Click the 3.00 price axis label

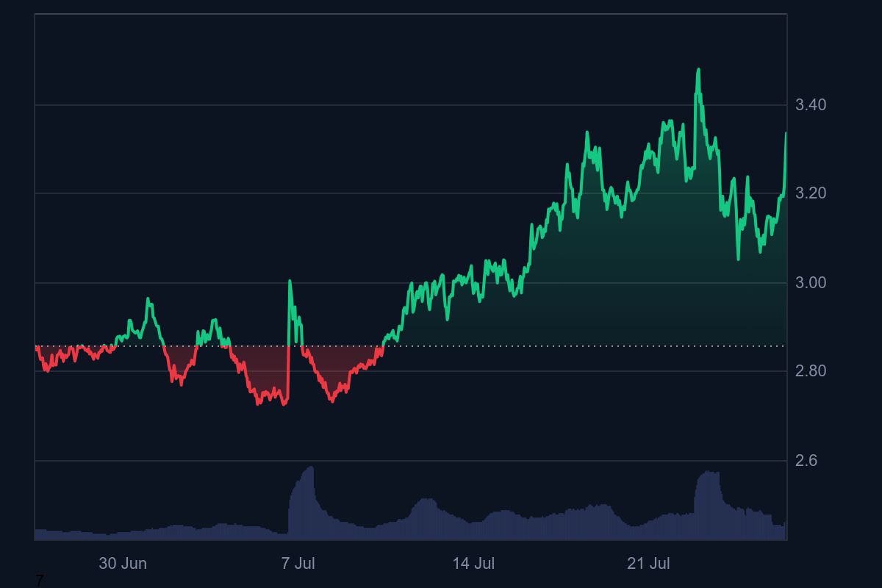pos(811,283)
